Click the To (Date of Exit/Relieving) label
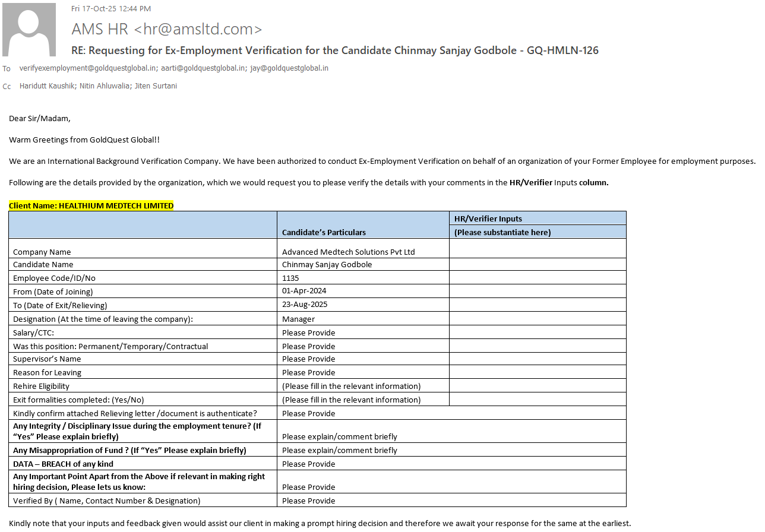The image size is (765, 532). coord(60,305)
